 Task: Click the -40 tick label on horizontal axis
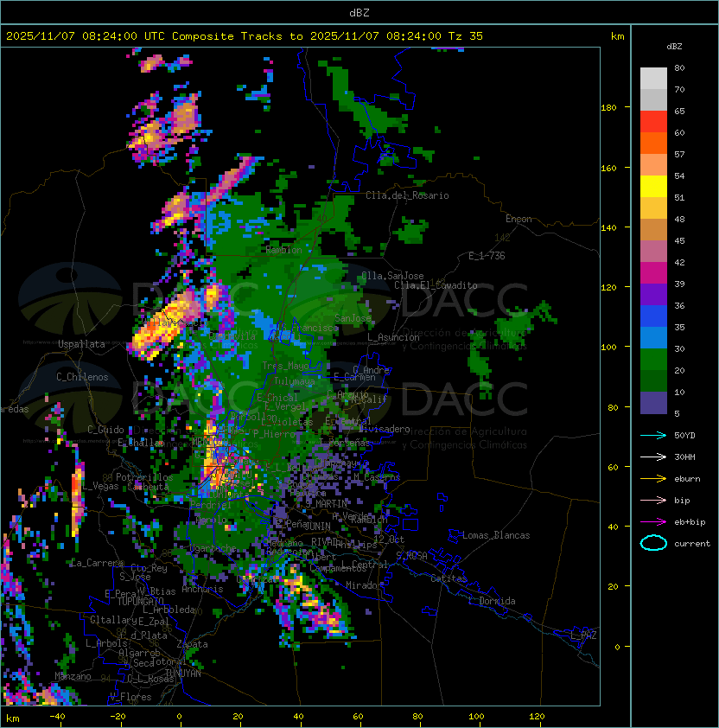pyautogui.click(x=57, y=717)
